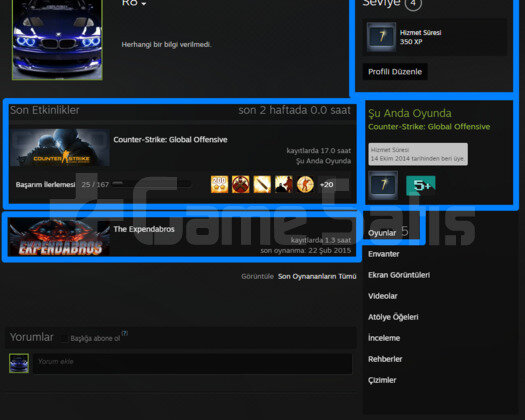Open the soldier silhouette achievement icon
Screen dimensions: 525x420
[x=284, y=185]
